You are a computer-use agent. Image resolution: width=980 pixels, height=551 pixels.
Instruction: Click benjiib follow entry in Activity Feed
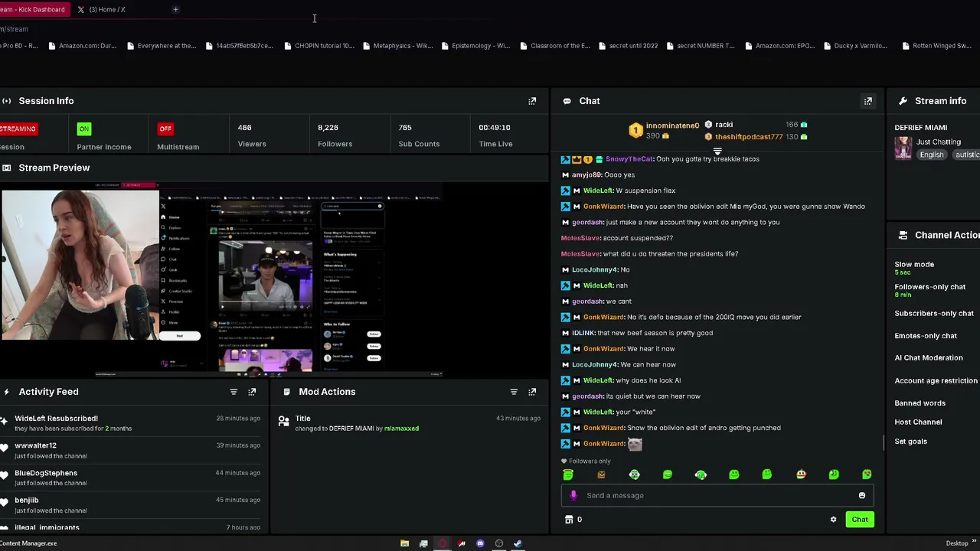(131, 505)
